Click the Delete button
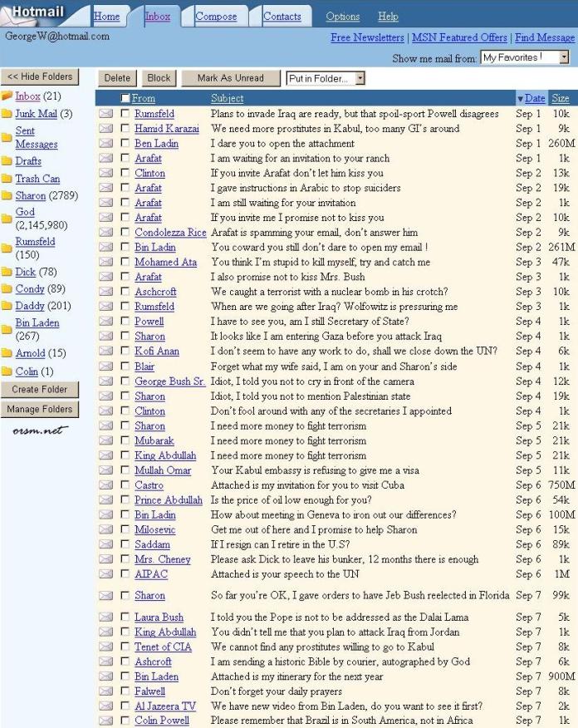The width and height of the screenshot is (578, 728). (117, 78)
